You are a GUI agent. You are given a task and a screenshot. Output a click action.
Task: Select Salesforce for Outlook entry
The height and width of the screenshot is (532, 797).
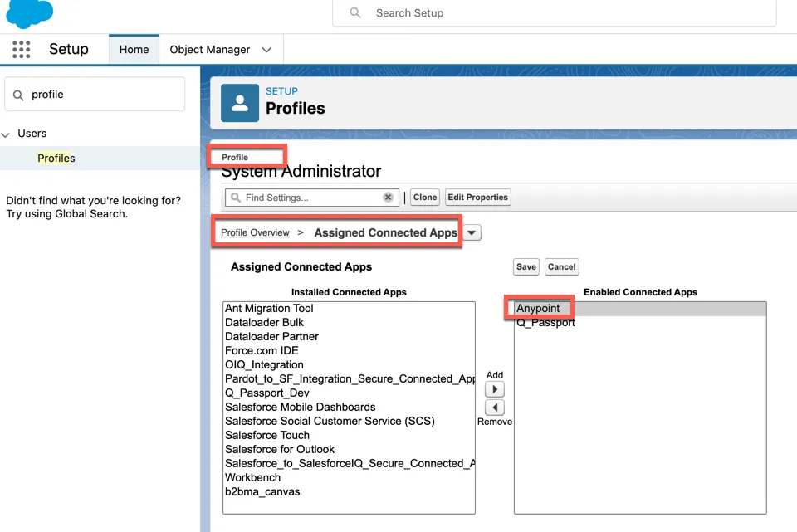coord(349,450)
